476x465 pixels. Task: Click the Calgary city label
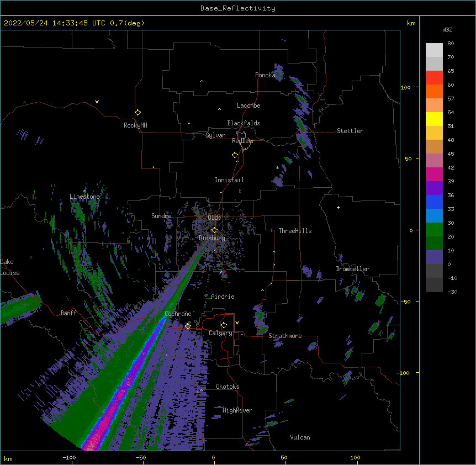[x=220, y=333]
